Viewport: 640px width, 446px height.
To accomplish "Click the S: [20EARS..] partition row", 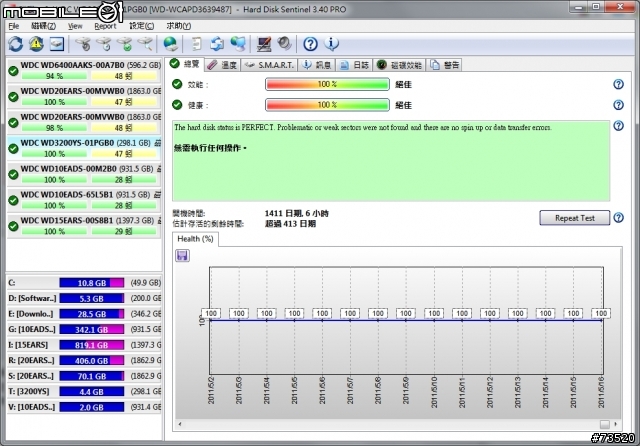I will click(x=84, y=376).
